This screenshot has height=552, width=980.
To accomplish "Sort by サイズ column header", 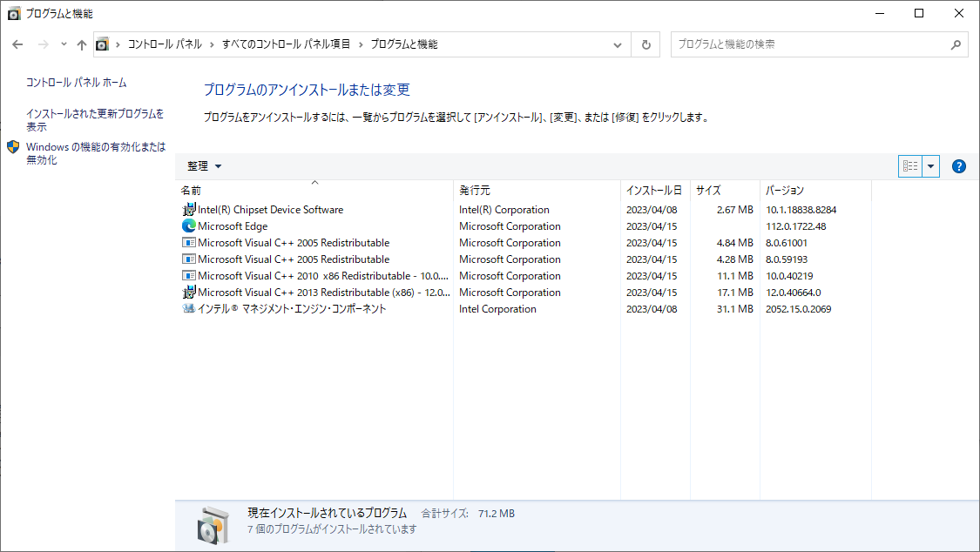I will [725, 191].
